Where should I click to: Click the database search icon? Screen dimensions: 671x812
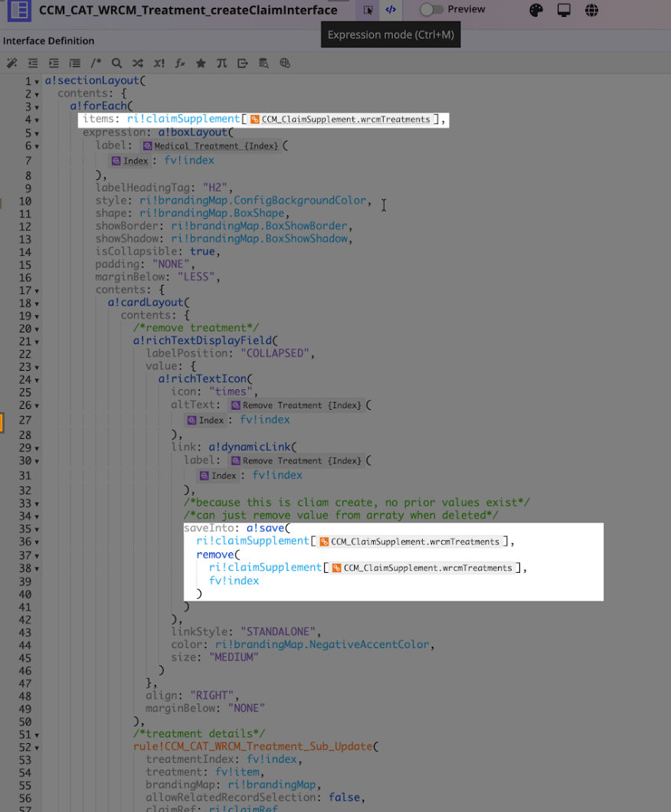click(x=263, y=63)
